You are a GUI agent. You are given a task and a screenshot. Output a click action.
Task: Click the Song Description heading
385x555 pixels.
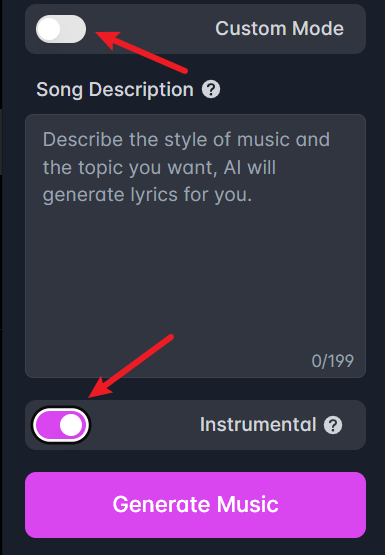pos(115,90)
